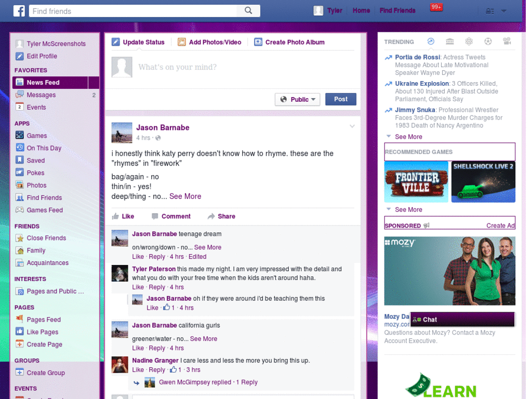Click the Facebook logo icon
Screen dimensions: 532x399
(19, 11)
